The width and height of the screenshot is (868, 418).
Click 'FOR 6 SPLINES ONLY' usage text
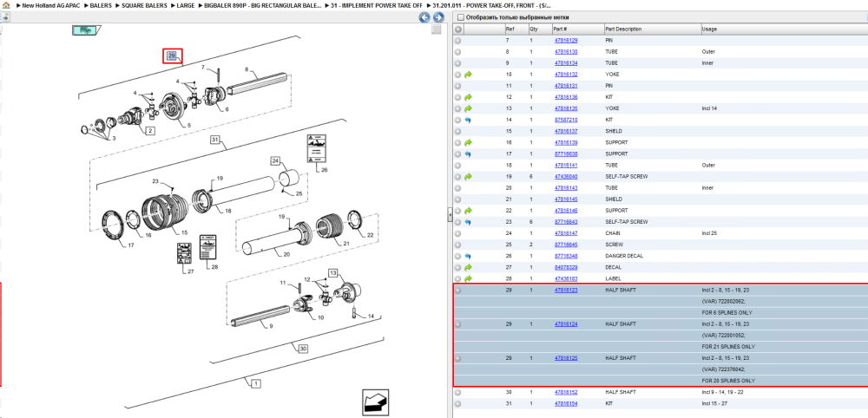tap(728, 312)
